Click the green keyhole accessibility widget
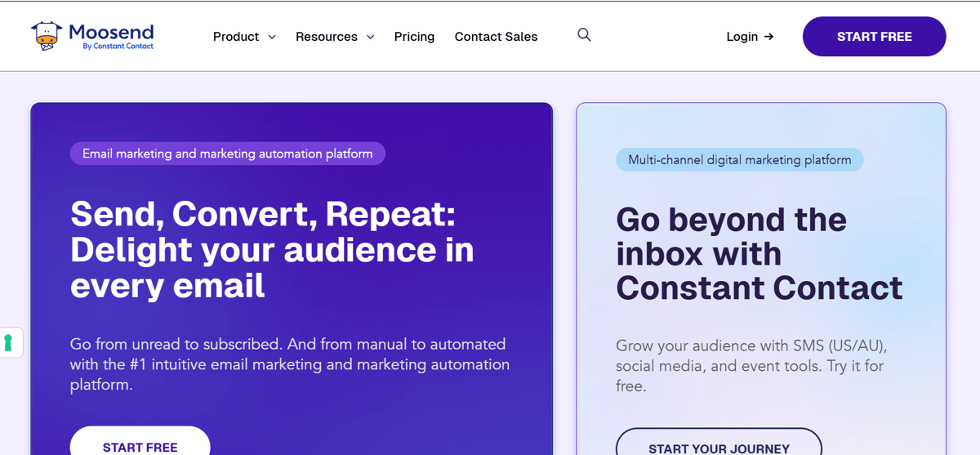This screenshot has width=980, height=455. (9, 342)
